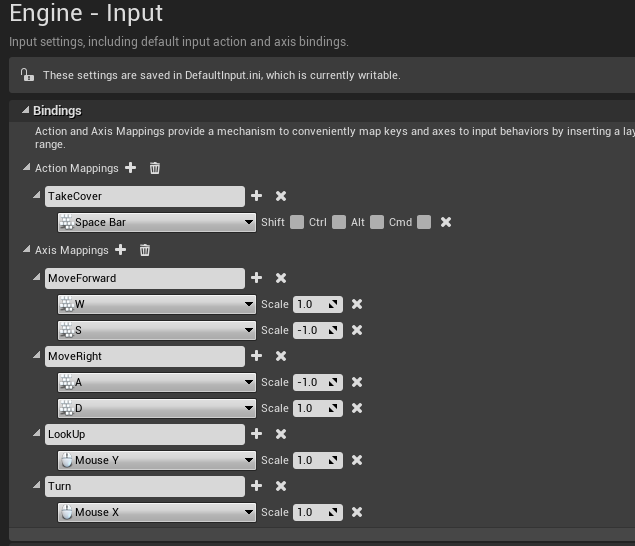
Task: Edit the Scale value for A key
Action: 310,382
